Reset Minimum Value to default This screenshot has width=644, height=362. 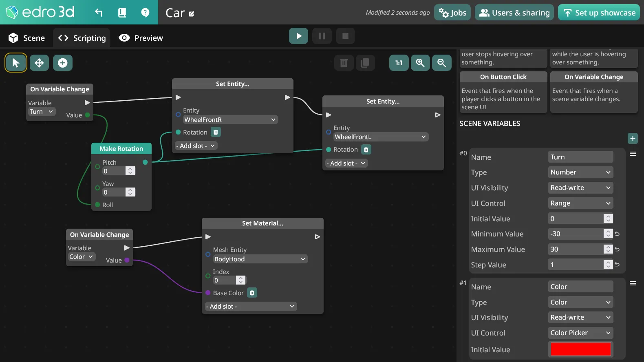click(x=617, y=234)
